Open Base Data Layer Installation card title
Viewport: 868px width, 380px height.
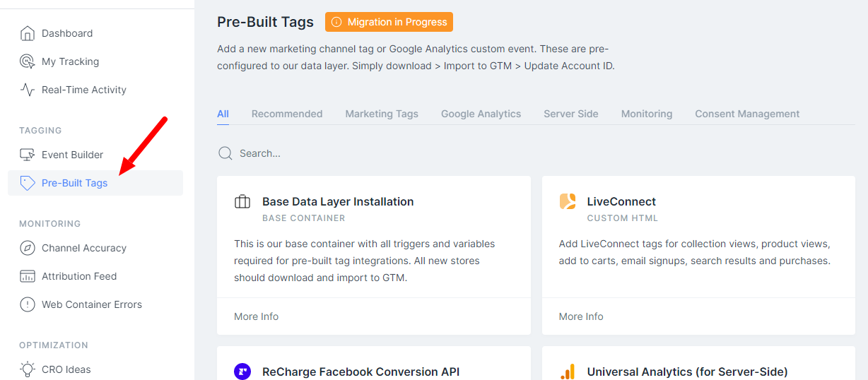[x=338, y=201]
